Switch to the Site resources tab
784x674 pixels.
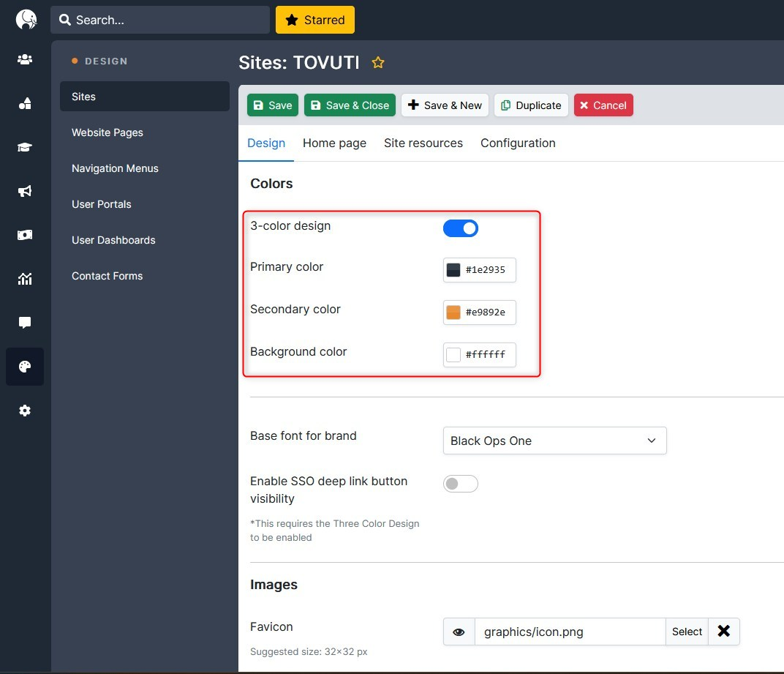click(423, 143)
